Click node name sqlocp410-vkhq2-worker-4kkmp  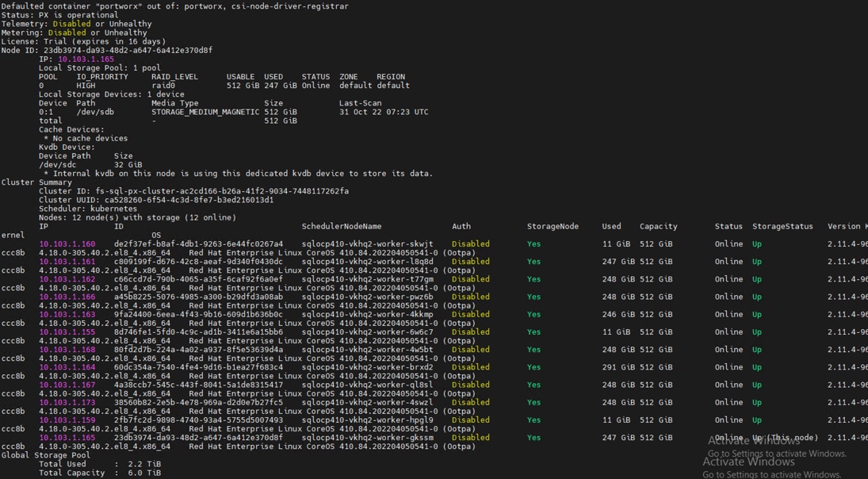(x=368, y=315)
